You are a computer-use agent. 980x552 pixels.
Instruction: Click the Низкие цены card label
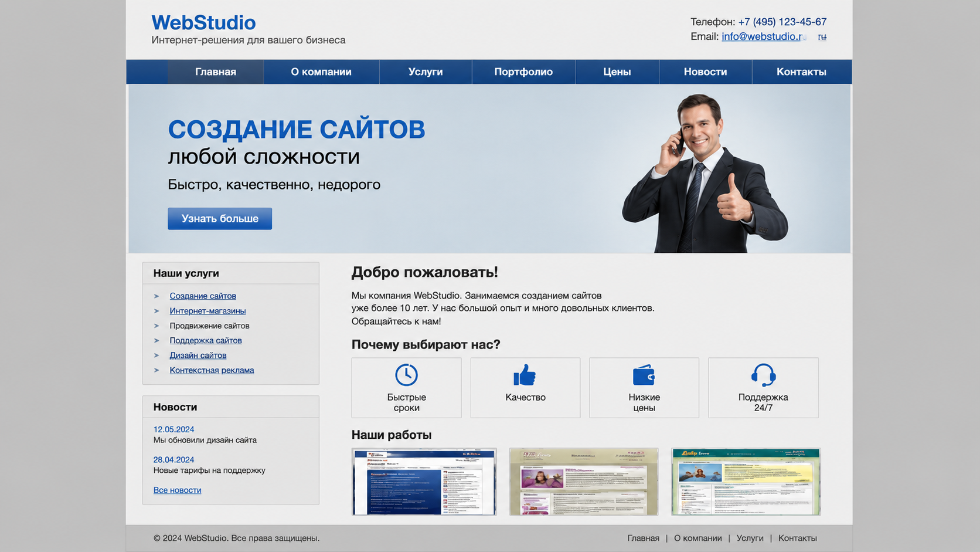click(644, 402)
